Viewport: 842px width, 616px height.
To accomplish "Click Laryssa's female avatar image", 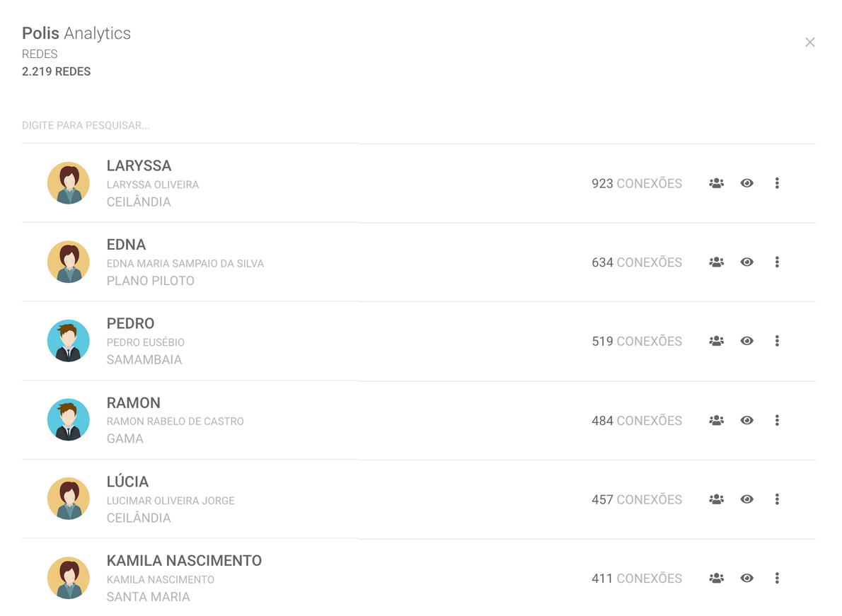I will tap(69, 183).
